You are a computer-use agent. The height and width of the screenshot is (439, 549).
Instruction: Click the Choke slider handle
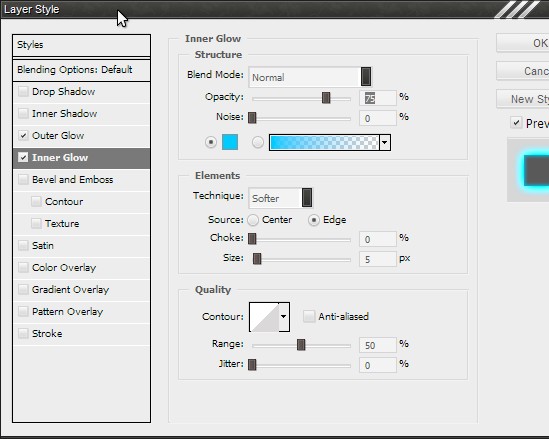click(252, 239)
